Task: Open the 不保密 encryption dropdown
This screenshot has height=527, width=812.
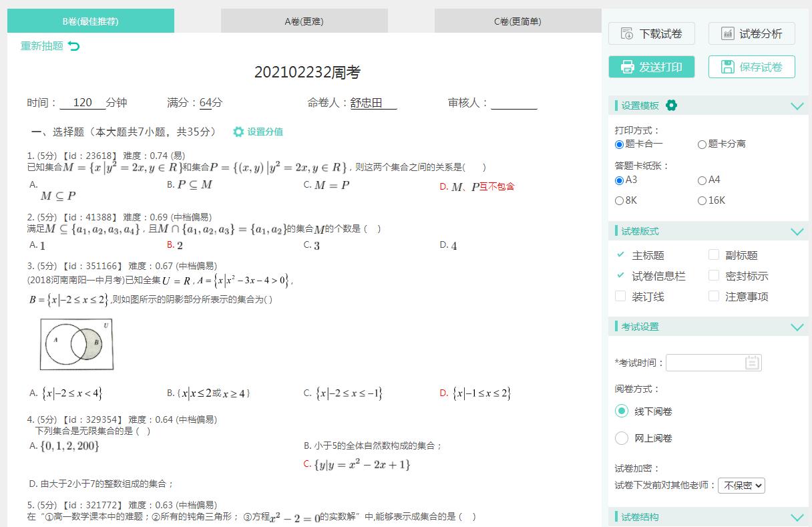Action: click(x=741, y=486)
